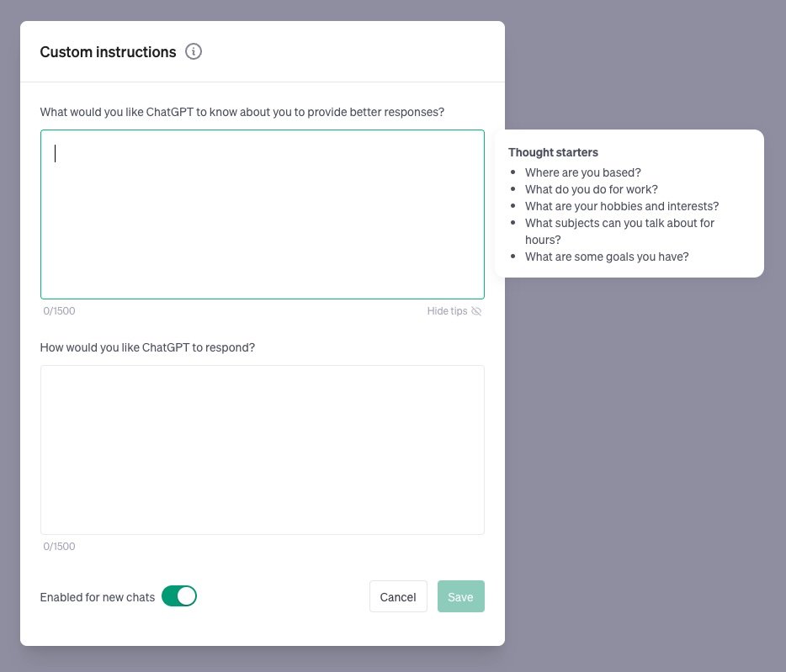
Task: Click the 'How would you like ChatGPT to respond?' label
Action: point(147,347)
